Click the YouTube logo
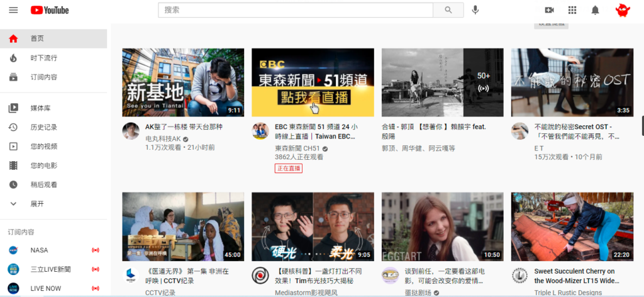Screen dimensions: 644x297 (x=50, y=10)
